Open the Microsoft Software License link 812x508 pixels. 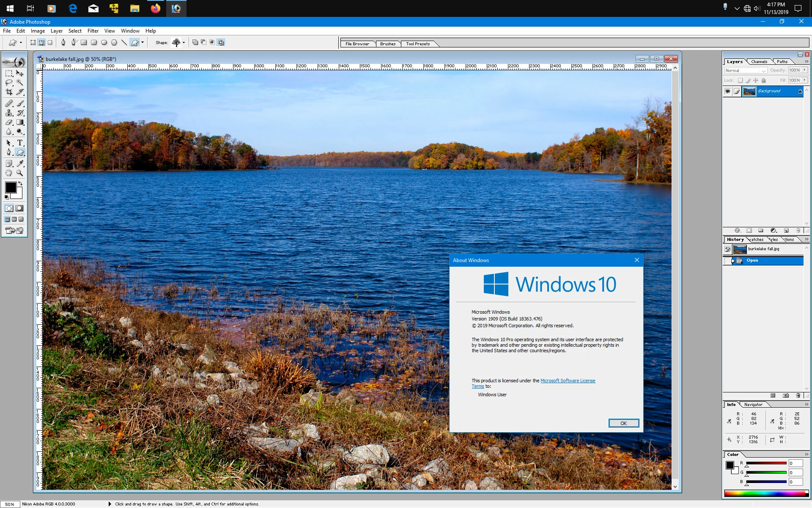point(568,381)
